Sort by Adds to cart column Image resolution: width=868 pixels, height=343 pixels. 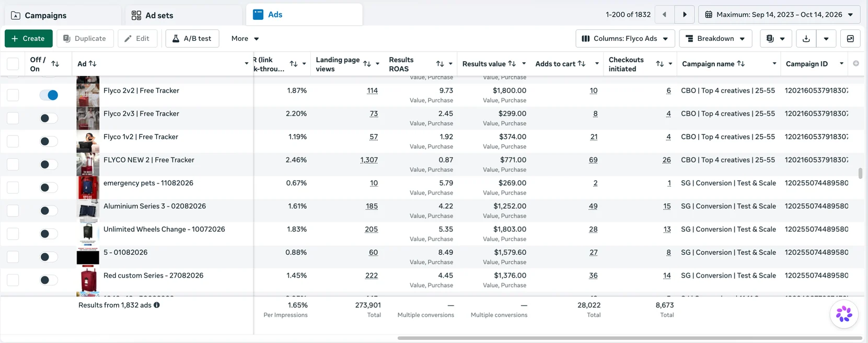point(582,63)
